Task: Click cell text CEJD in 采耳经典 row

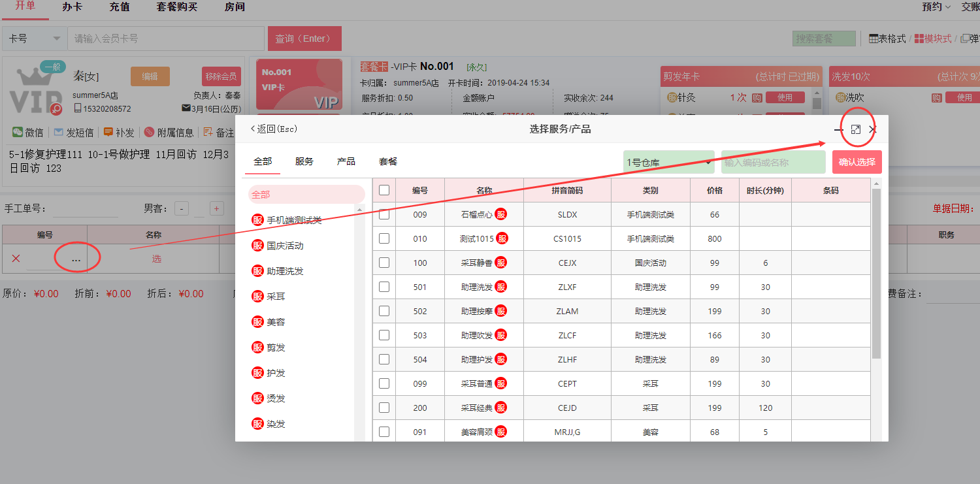Action: point(567,408)
